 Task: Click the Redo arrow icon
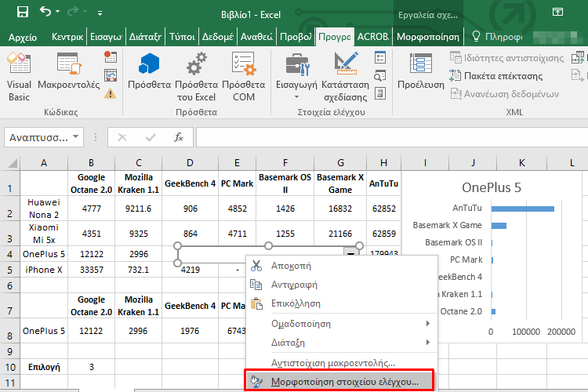coord(73,12)
